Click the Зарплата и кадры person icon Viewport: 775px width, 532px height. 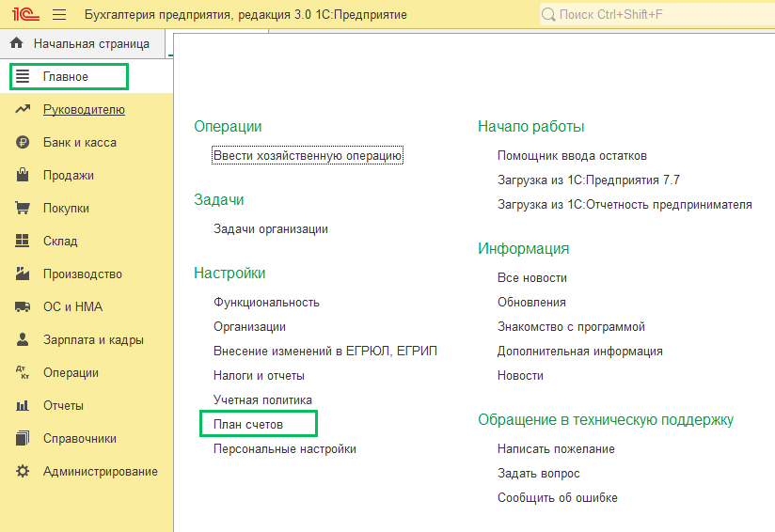pos(23,339)
